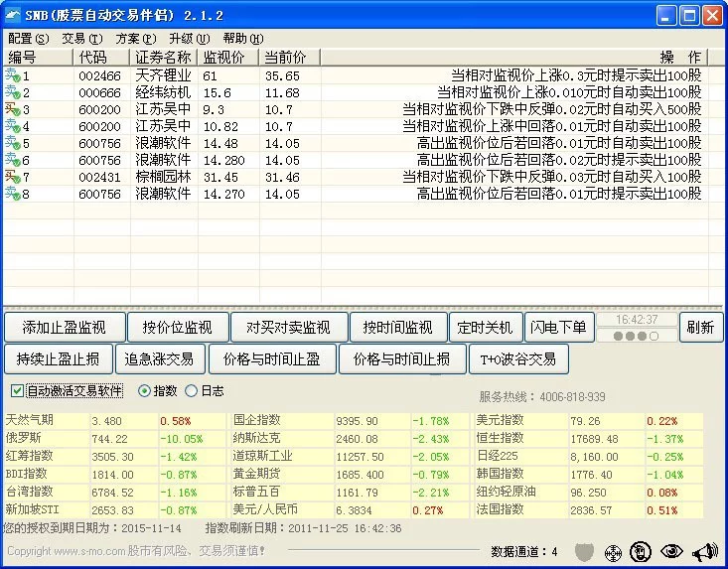Screen dimensions: 728x569
Task: Open the 交易(T) menu
Action: pyautogui.click(x=82, y=39)
